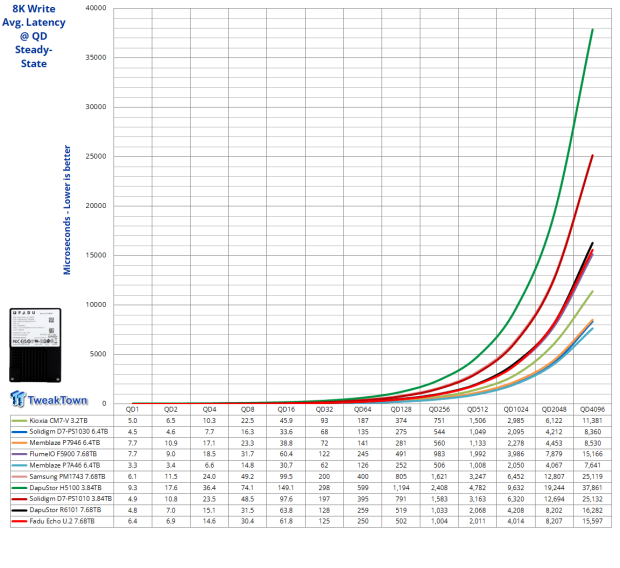Click the DapuStor H5100 green legend swatch
The width and height of the screenshot is (620, 568).
click(x=19, y=488)
